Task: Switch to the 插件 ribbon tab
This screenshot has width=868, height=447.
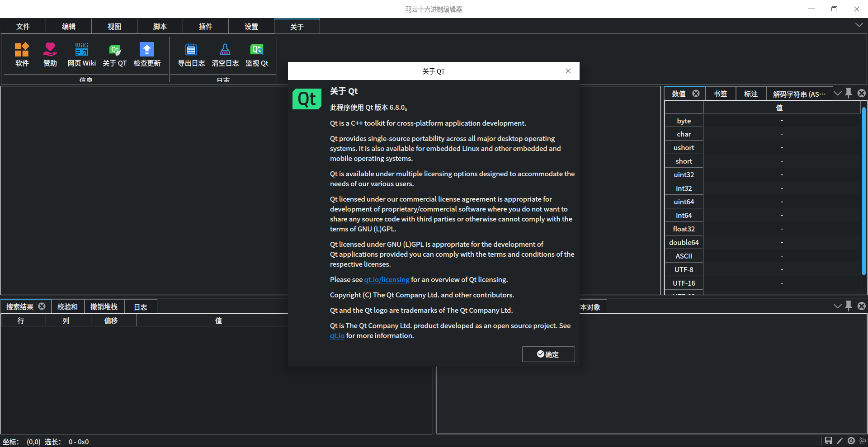Action: click(x=206, y=26)
